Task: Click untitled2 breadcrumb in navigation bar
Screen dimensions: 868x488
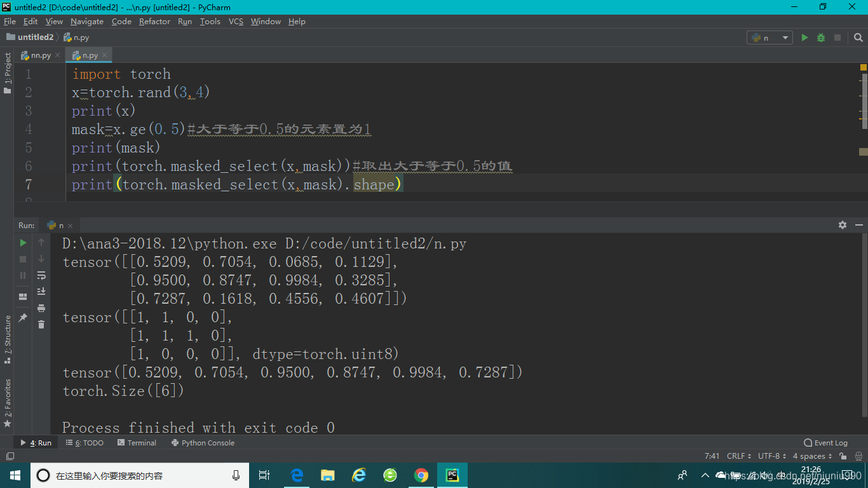Action: point(30,37)
